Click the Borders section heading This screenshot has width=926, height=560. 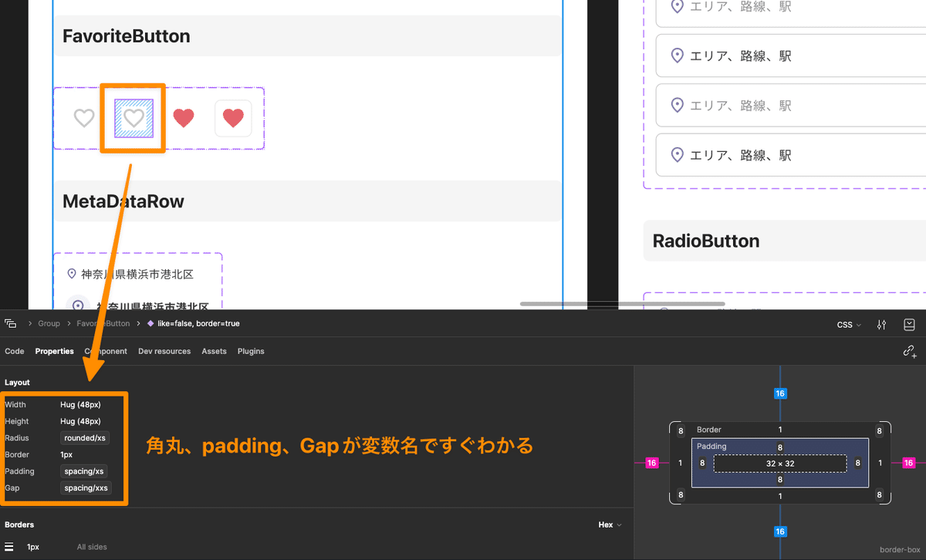click(x=19, y=525)
